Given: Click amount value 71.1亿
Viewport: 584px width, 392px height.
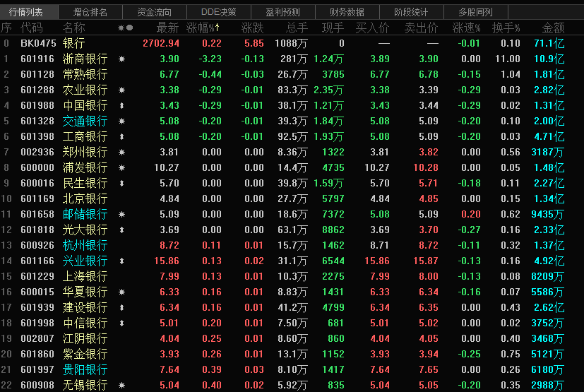Looking at the screenshot, I should coord(549,43).
